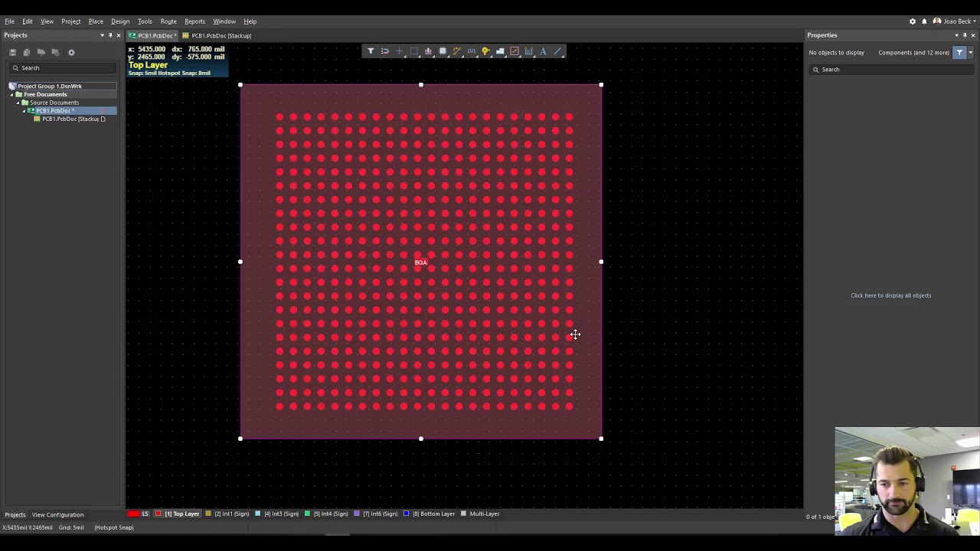Viewport: 980px width, 551px height.
Task: Select the place line tool
Action: point(557,51)
